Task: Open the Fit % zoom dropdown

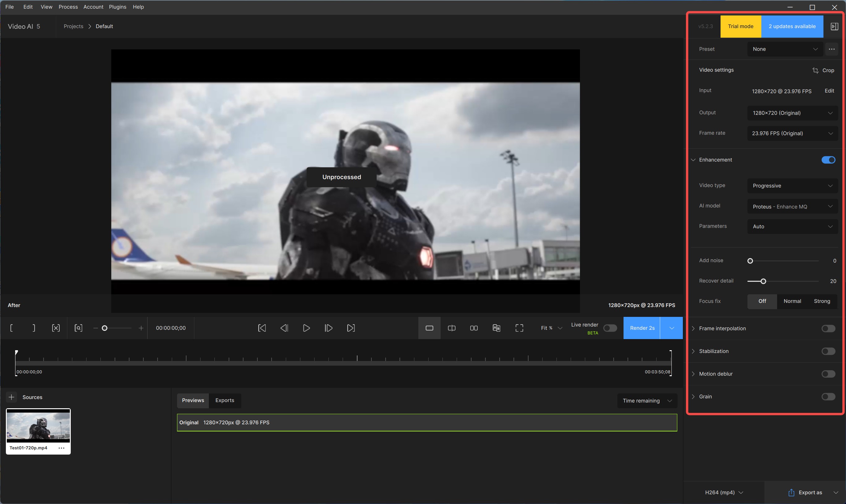Action: pos(552,328)
